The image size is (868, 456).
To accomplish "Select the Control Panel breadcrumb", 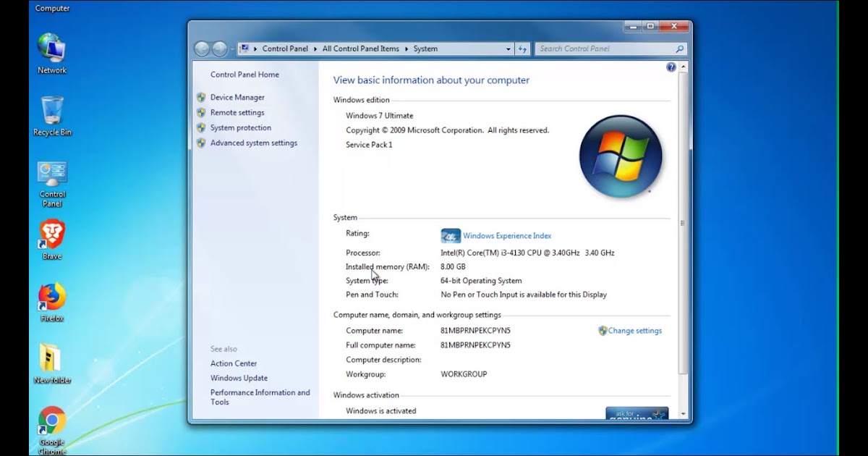I will (285, 48).
